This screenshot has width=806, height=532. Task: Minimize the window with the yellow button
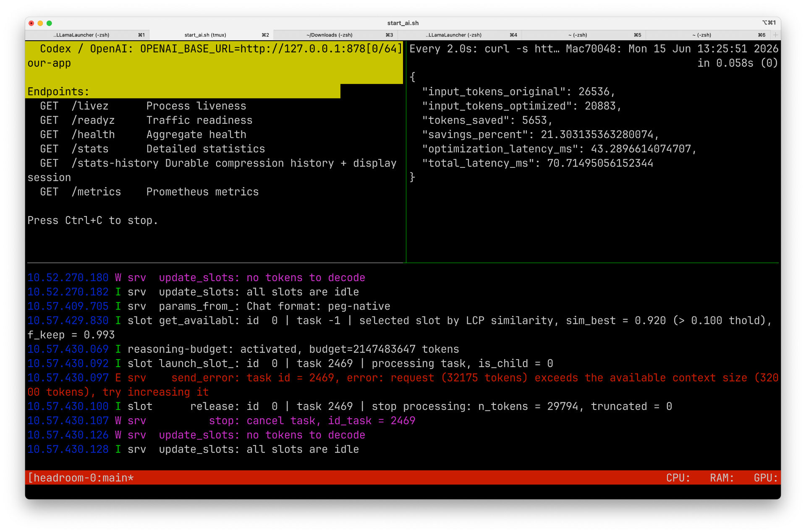coord(40,23)
